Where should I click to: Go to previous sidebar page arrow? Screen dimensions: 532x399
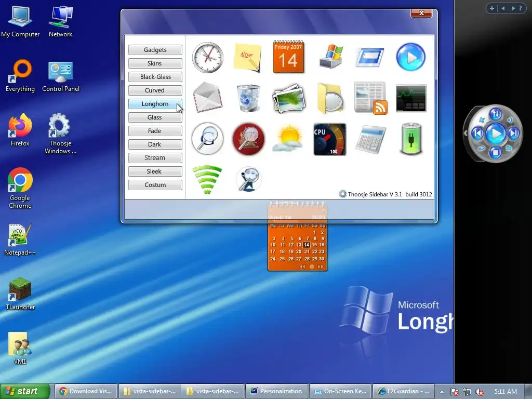[x=503, y=8]
